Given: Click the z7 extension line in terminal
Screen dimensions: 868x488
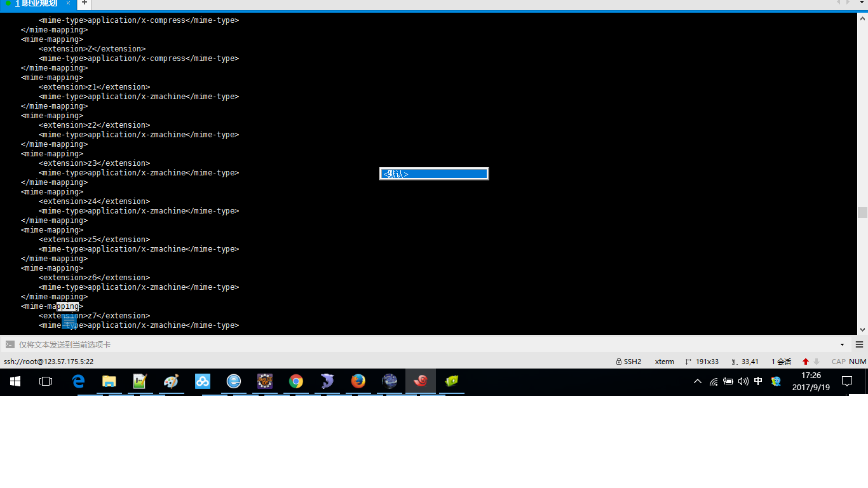Looking at the screenshot, I should (x=94, y=316).
